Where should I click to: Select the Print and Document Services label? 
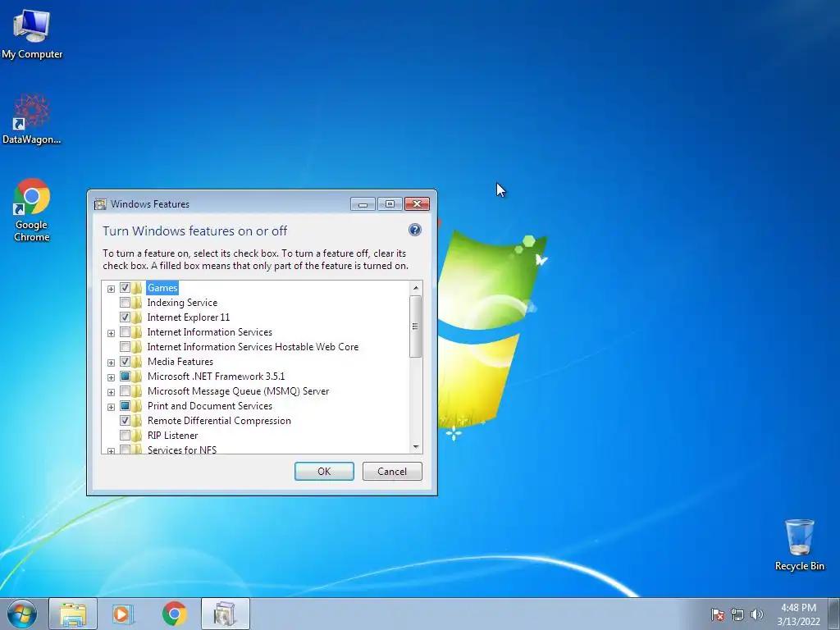tap(209, 405)
